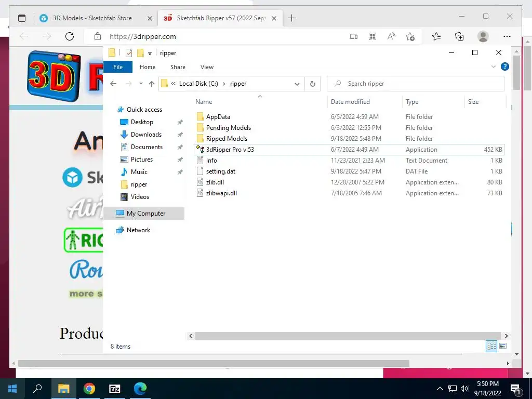Switch to Large icons view layout

[503, 346]
